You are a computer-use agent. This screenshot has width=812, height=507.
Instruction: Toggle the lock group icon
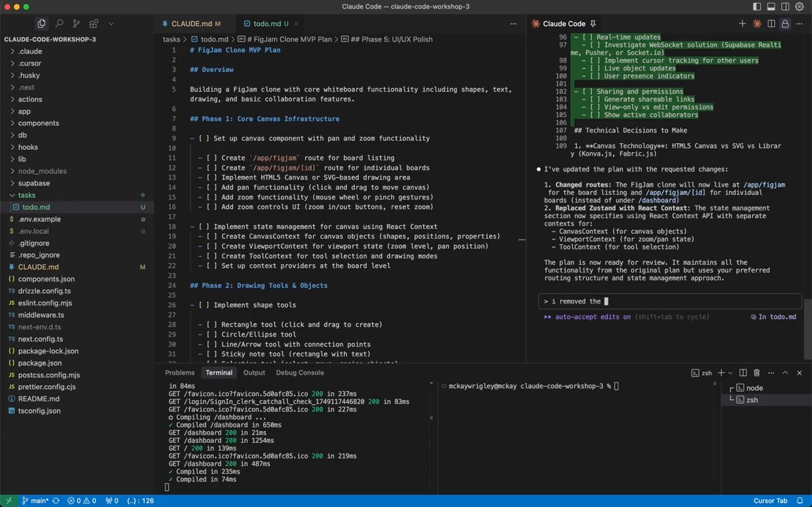785,23
